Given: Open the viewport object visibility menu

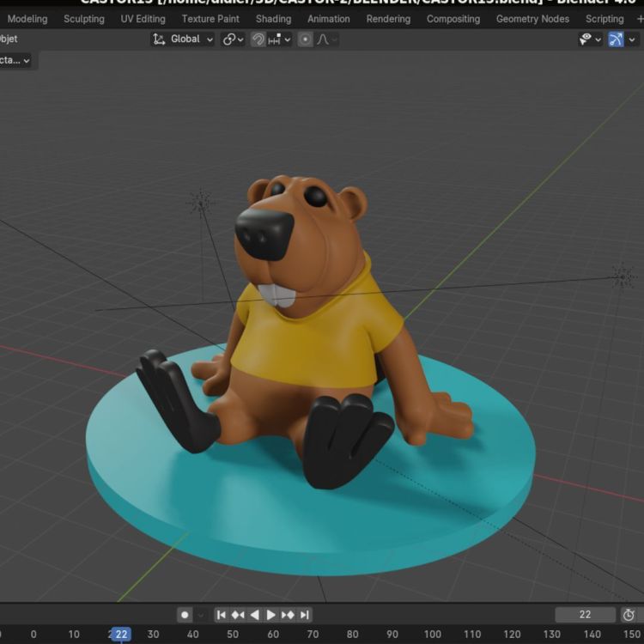Looking at the screenshot, I should pyautogui.click(x=589, y=39).
